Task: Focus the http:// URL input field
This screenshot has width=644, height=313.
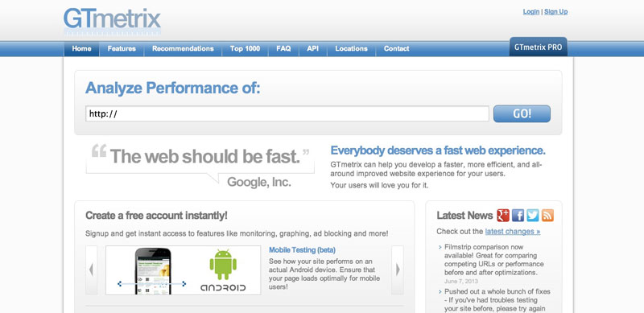Action: pos(287,113)
